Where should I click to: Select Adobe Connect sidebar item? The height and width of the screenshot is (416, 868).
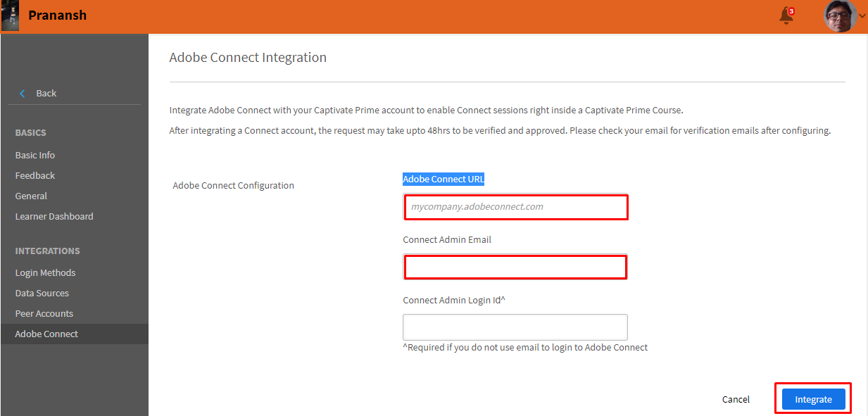[46, 334]
